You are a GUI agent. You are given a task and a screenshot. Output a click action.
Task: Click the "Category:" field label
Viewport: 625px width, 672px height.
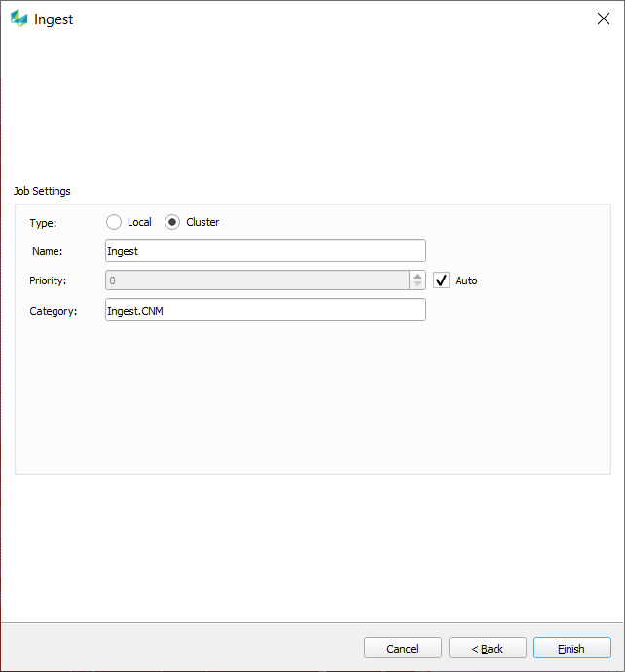pos(52,310)
